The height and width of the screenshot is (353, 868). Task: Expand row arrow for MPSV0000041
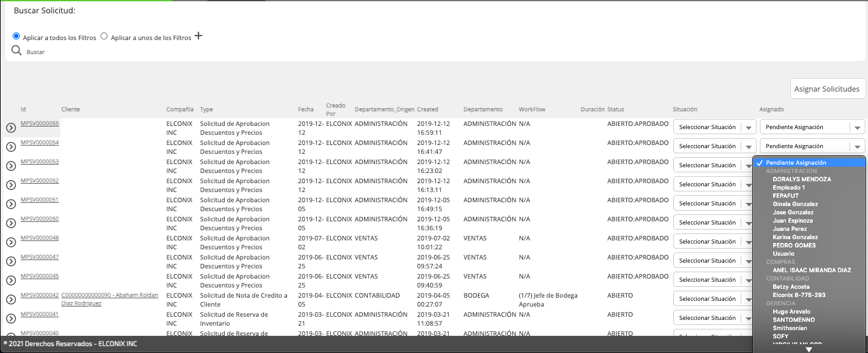[x=11, y=319]
